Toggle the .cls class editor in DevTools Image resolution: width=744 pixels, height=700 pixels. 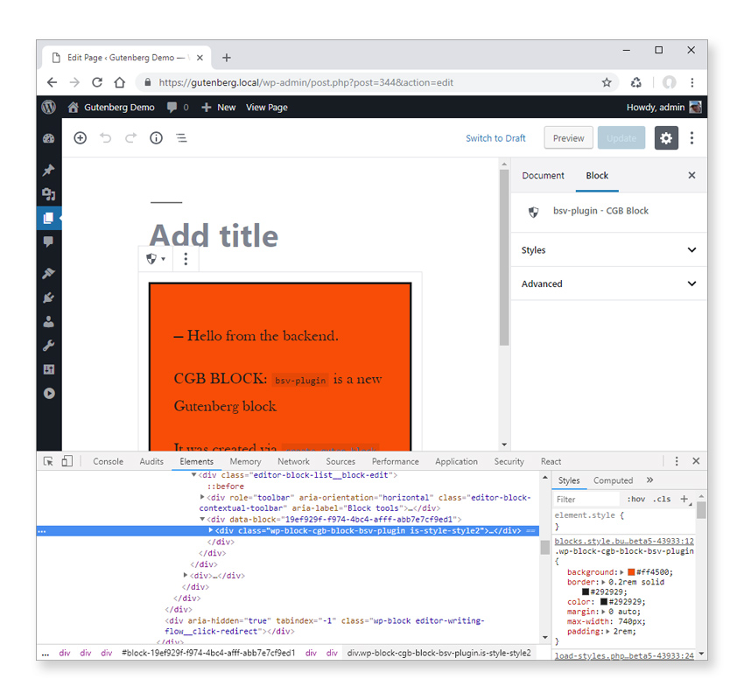click(x=663, y=498)
